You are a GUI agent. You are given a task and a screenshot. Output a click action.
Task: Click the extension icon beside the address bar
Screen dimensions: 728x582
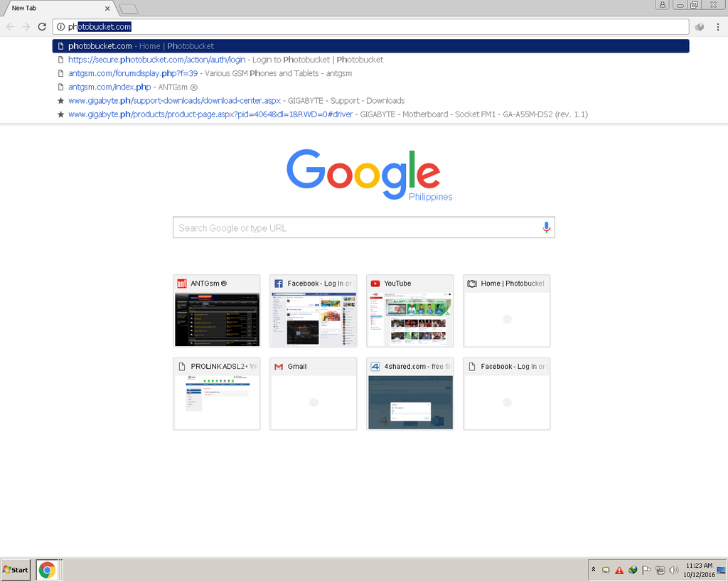(700, 27)
